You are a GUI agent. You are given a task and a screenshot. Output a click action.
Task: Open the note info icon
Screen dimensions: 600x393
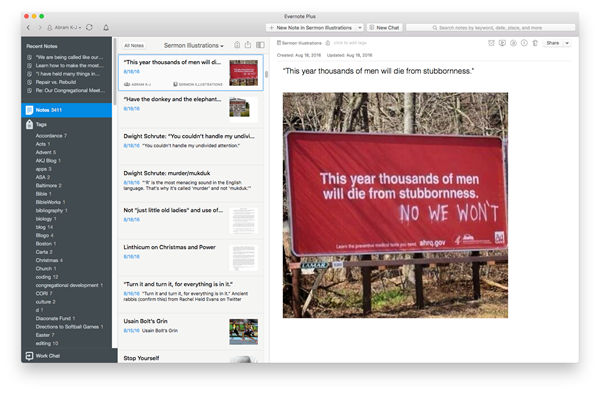click(x=524, y=43)
